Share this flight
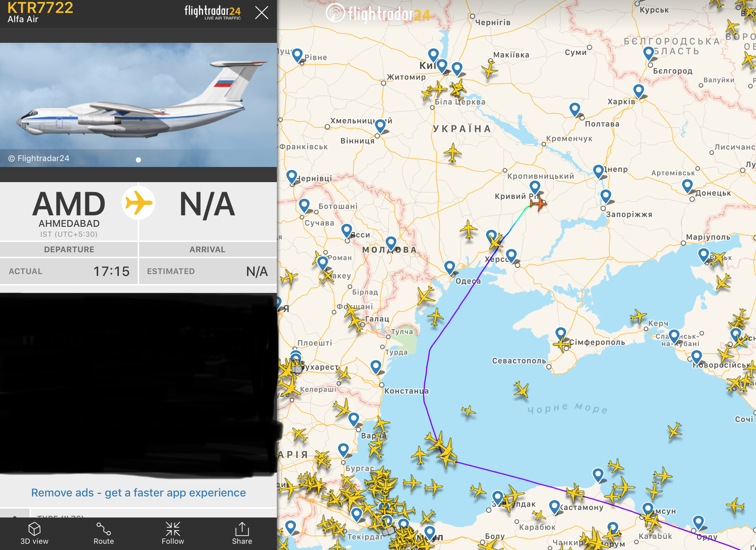The image size is (756, 550). [x=242, y=533]
